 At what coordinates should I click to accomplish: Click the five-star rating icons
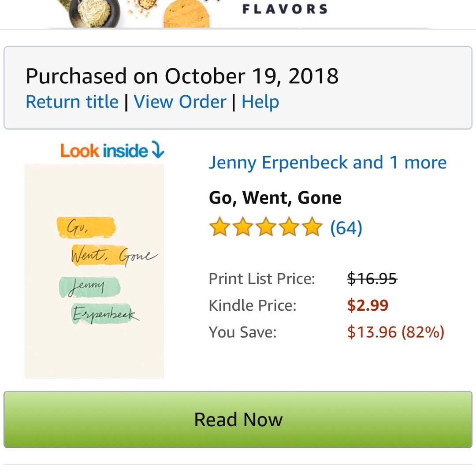click(x=266, y=227)
